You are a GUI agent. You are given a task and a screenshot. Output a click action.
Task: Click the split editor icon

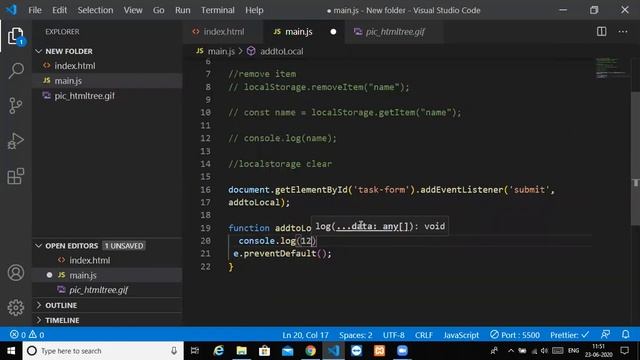601,31
